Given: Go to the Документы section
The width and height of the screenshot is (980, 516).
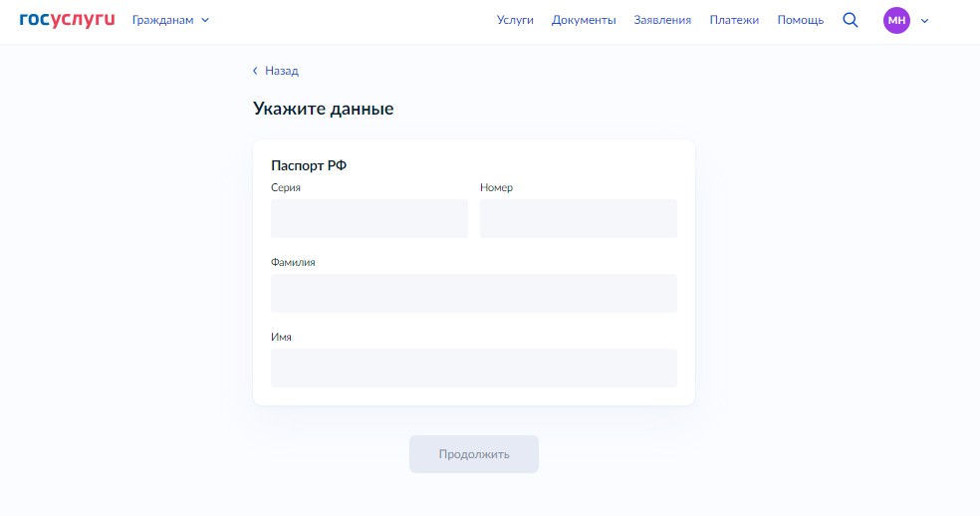Looking at the screenshot, I should click(584, 20).
